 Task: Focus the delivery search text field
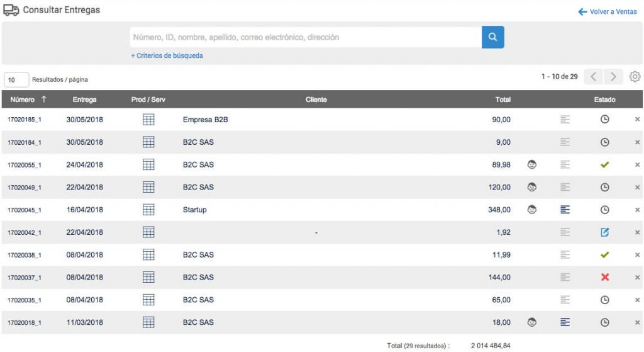(x=306, y=37)
